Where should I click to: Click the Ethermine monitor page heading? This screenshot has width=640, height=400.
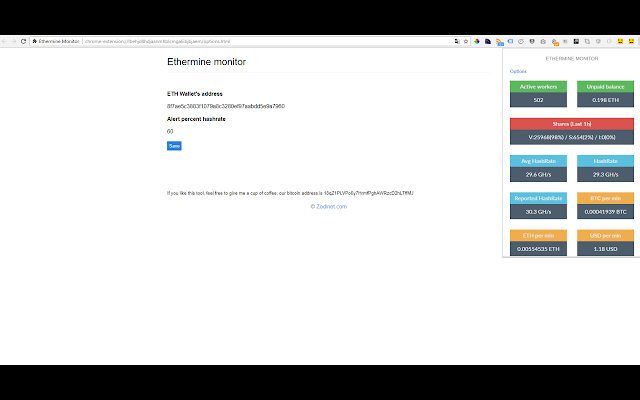pos(206,62)
